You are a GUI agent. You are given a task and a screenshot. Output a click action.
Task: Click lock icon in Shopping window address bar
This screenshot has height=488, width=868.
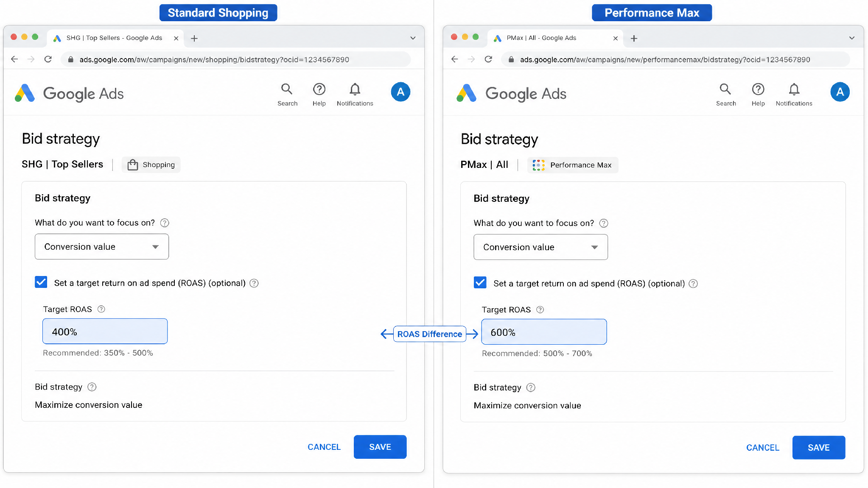pyautogui.click(x=71, y=60)
